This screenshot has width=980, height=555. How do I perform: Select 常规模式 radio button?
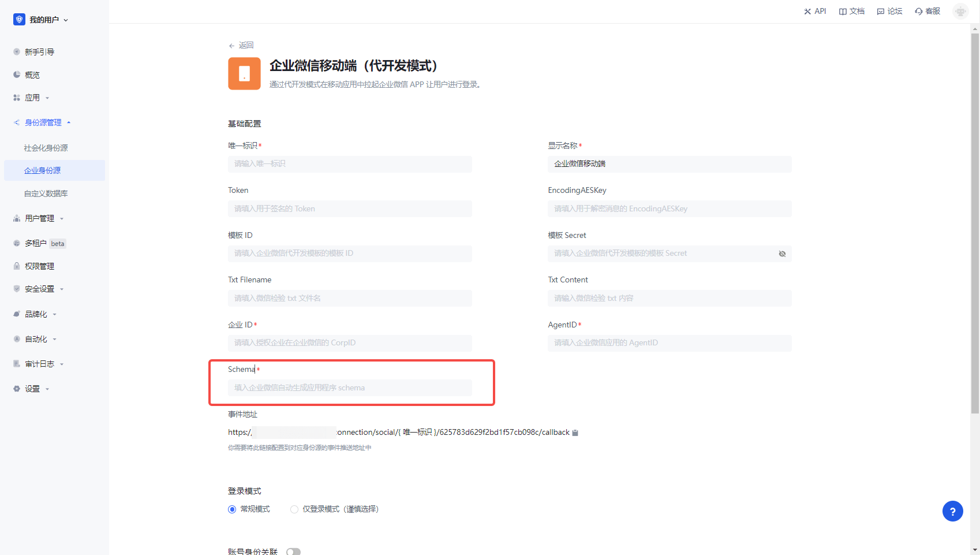point(232,509)
